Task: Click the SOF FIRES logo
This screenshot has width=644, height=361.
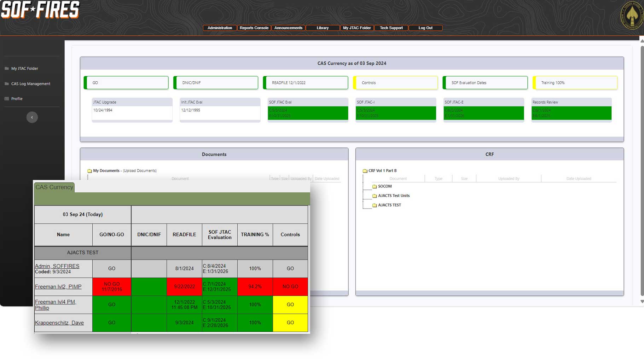Action: (40, 10)
